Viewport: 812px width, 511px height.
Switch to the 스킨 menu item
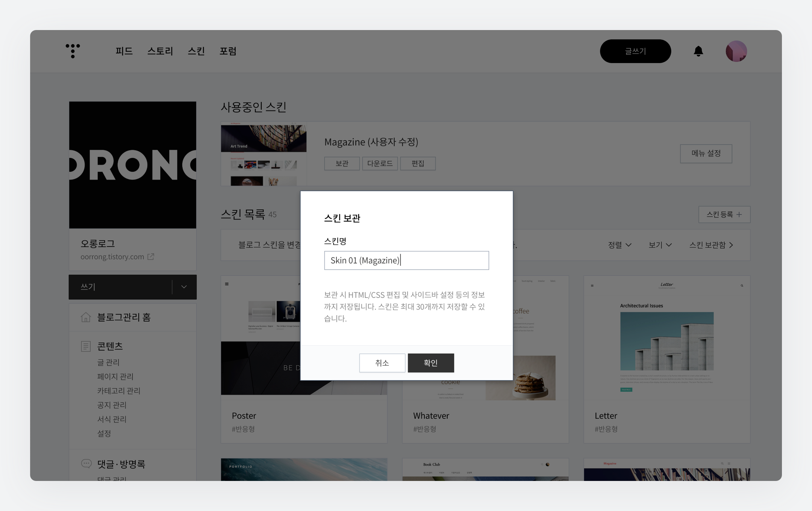pos(196,51)
